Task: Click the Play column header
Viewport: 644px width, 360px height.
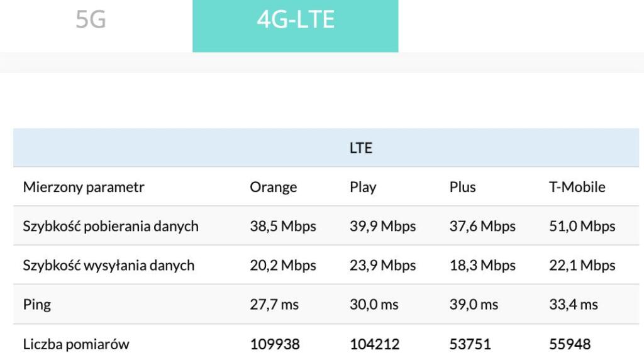Action: pyautogui.click(x=363, y=187)
